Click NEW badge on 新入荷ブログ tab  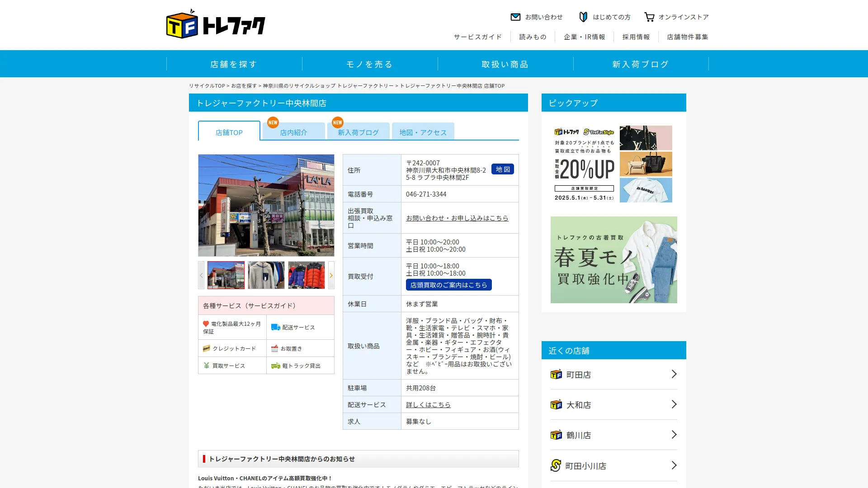pos(338,122)
